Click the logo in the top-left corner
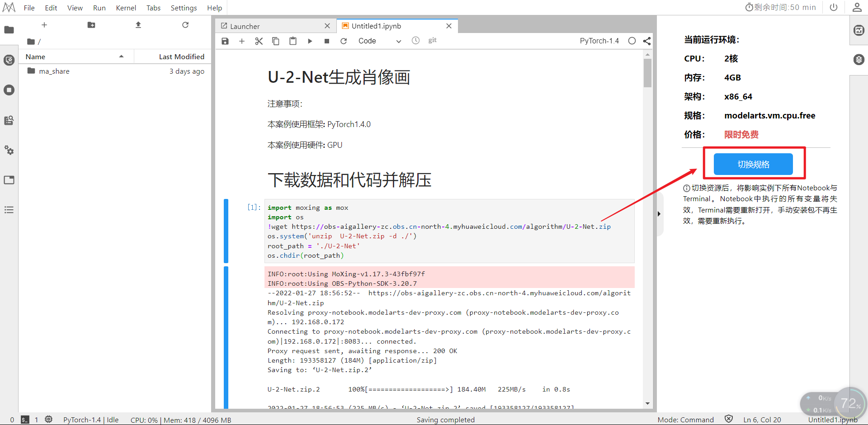868x425 pixels. pos(9,7)
